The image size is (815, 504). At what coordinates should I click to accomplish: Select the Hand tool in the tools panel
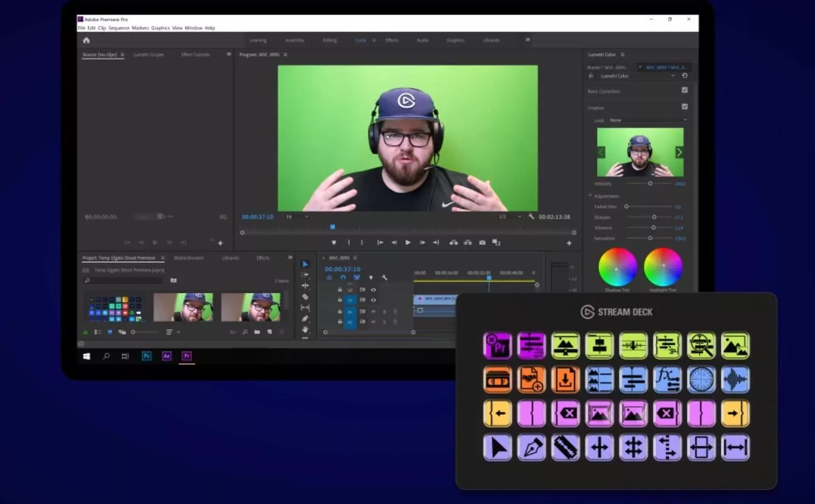[305, 329]
